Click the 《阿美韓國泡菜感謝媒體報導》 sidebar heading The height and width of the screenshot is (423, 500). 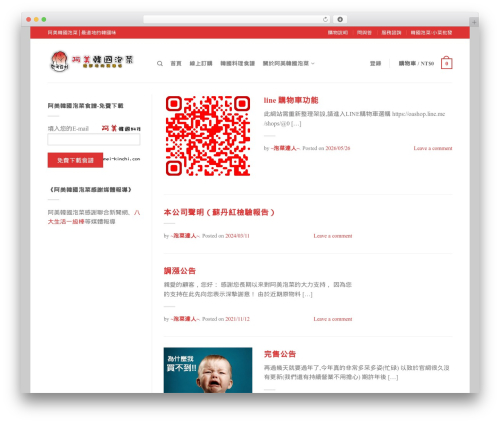pos(91,190)
